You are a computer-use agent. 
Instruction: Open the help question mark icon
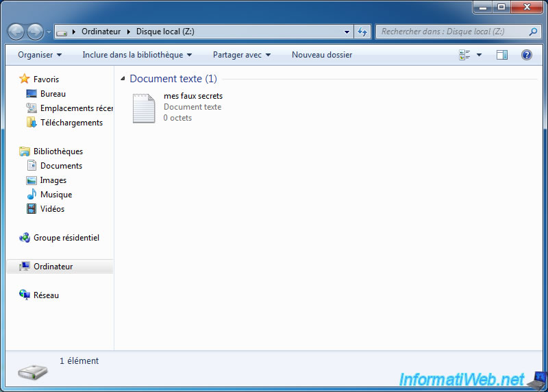pos(526,55)
